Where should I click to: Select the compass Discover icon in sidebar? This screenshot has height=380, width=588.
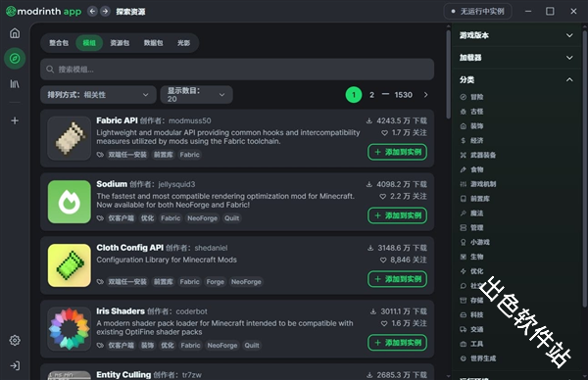pos(15,58)
